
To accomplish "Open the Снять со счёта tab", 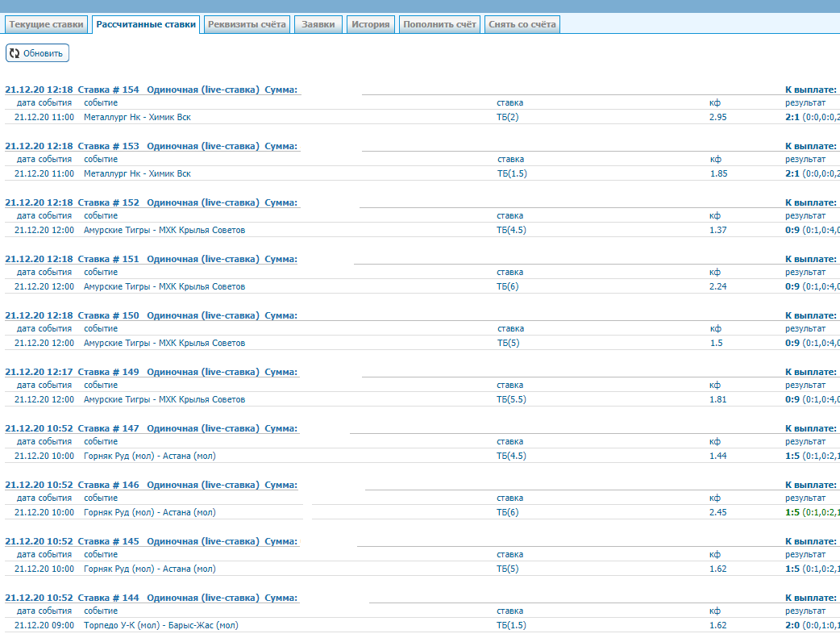I will click(522, 24).
